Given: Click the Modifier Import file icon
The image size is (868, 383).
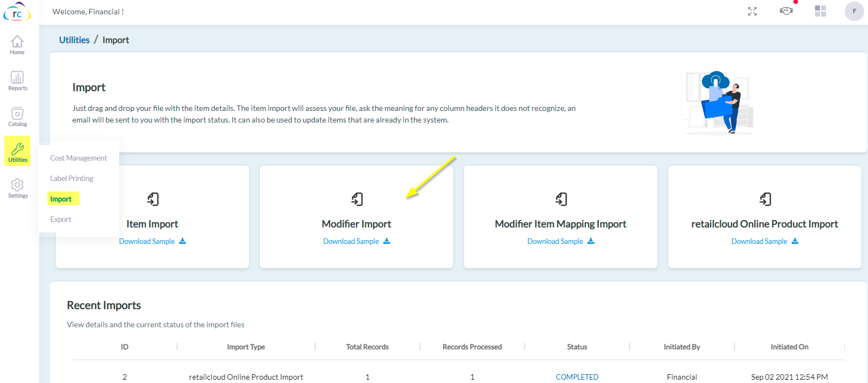Looking at the screenshot, I should pyautogui.click(x=357, y=199).
